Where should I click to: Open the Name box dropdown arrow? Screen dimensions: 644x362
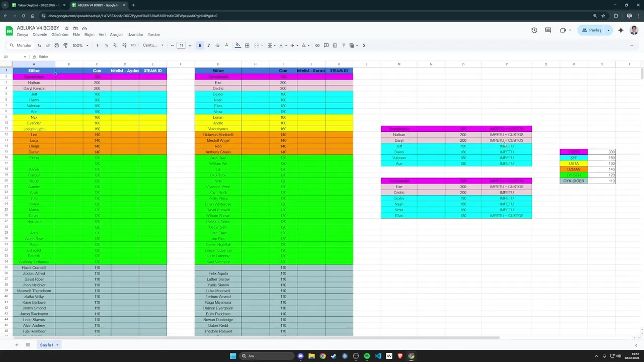point(25,57)
